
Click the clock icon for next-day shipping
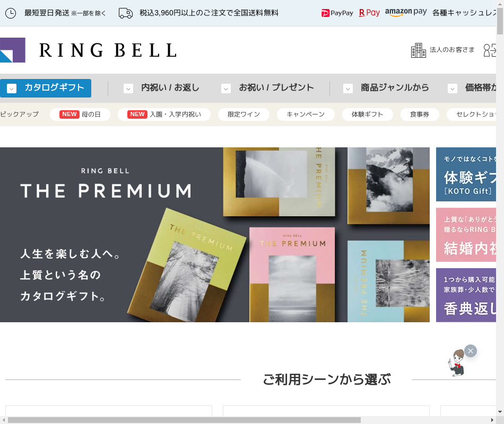(x=11, y=13)
